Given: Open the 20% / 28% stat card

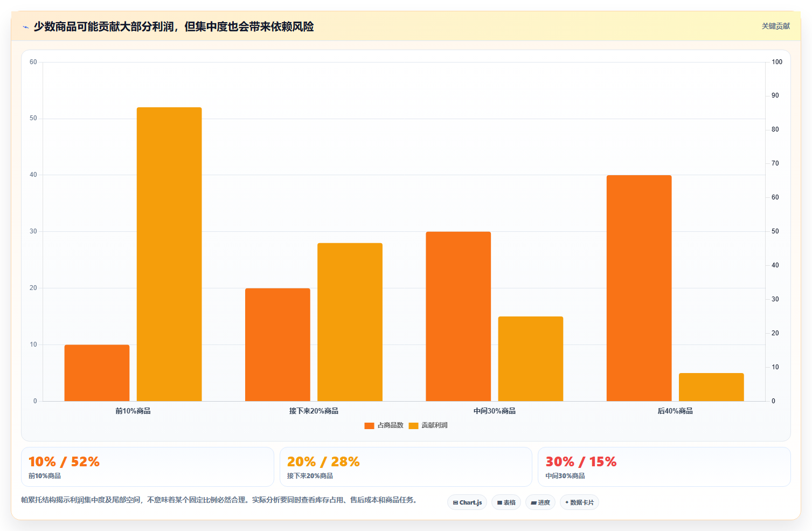Looking at the screenshot, I should 406,467.
